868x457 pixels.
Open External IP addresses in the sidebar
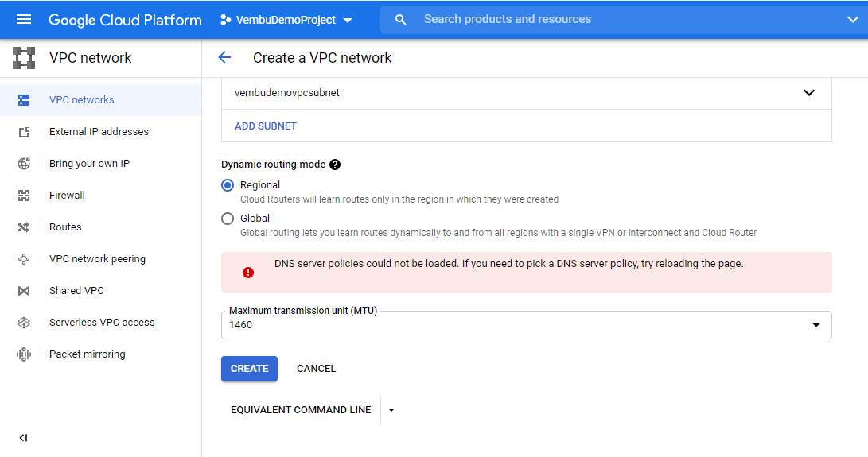click(x=99, y=132)
